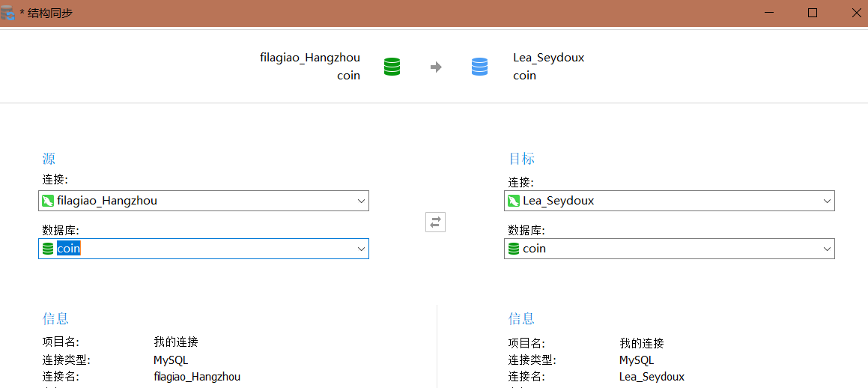Click the green source database icon in header
Viewport: 868px width, 388px height.
tap(392, 67)
